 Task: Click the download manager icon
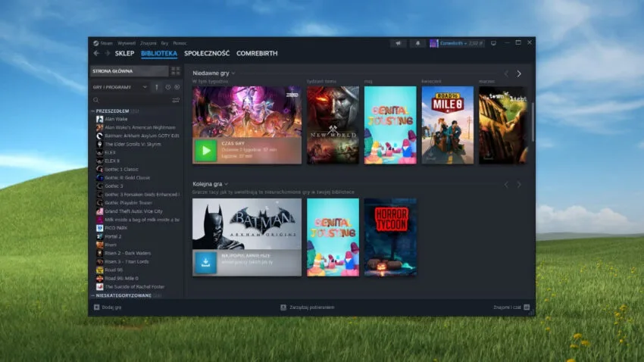(x=283, y=307)
